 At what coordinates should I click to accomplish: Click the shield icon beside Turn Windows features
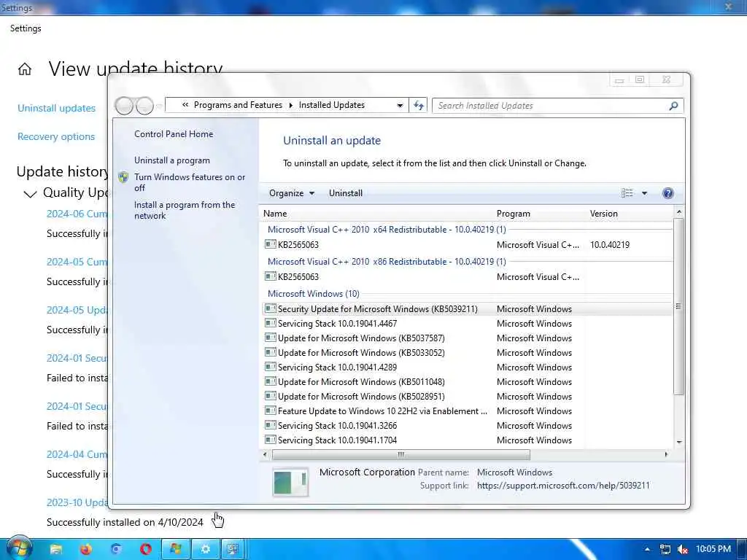[x=123, y=178]
